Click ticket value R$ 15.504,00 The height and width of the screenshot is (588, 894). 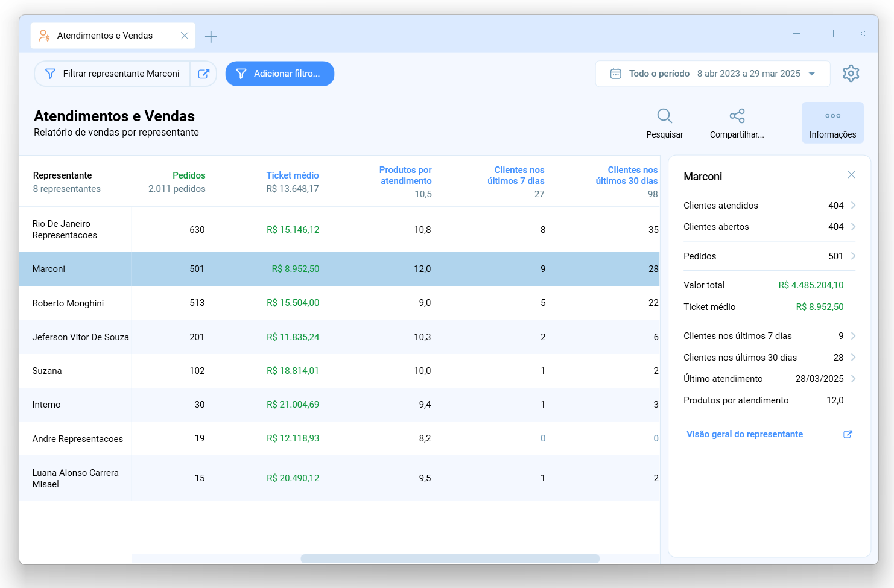pos(293,303)
